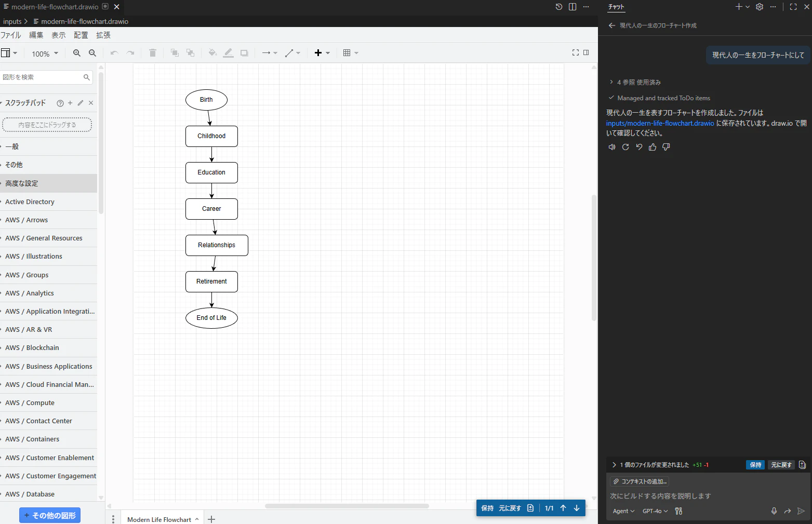The image size is (812, 524).
Task: Open the Agent mode dropdown
Action: (623, 511)
